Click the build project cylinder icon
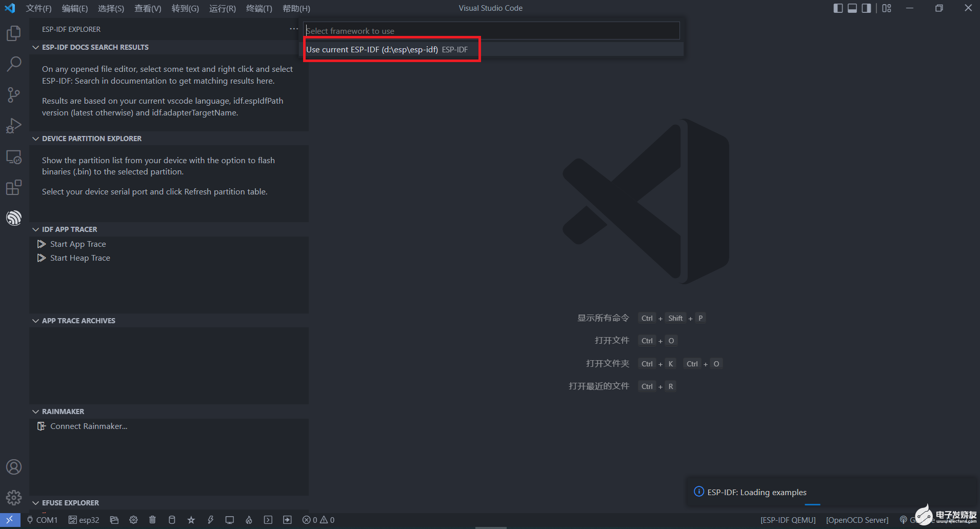980x529 pixels. click(172, 520)
